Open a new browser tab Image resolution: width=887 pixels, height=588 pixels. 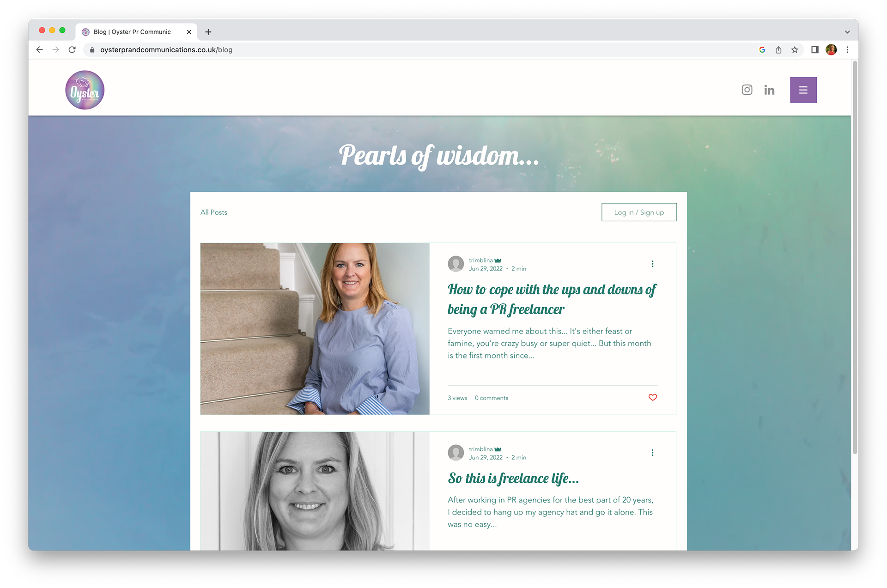pyautogui.click(x=208, y=32)
